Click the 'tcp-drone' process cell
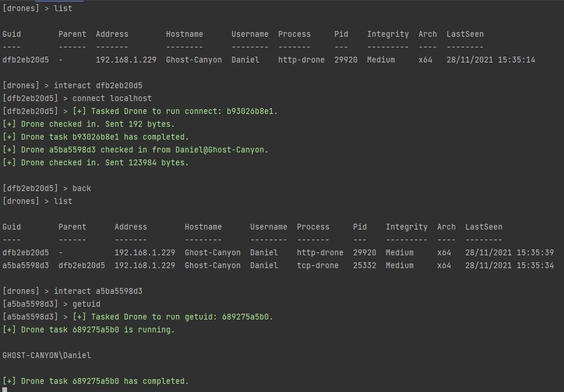The height and width of the screenshot is (392, 564). [x=317, y=266]
